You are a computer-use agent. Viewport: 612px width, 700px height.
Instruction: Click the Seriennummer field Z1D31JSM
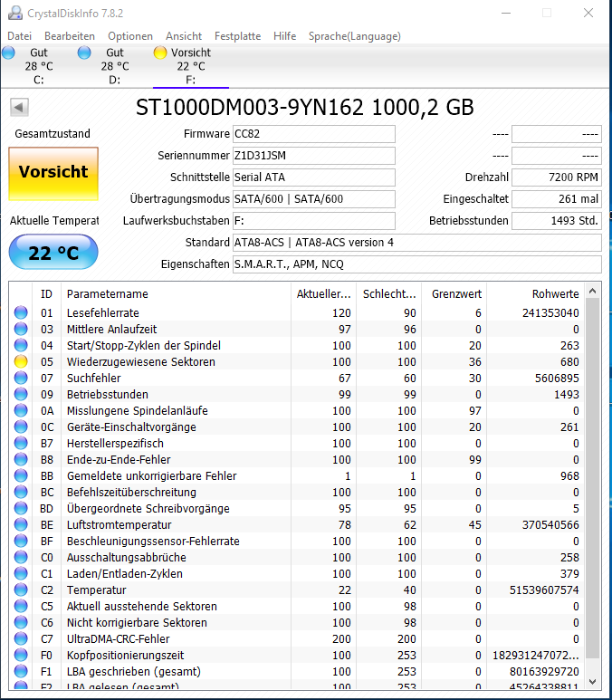point(314,156)
